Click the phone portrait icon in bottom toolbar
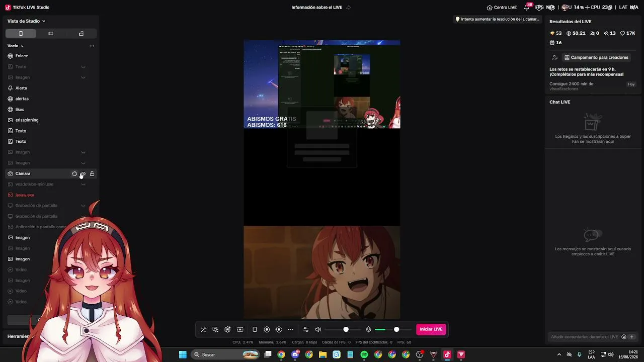 [255, 329]
